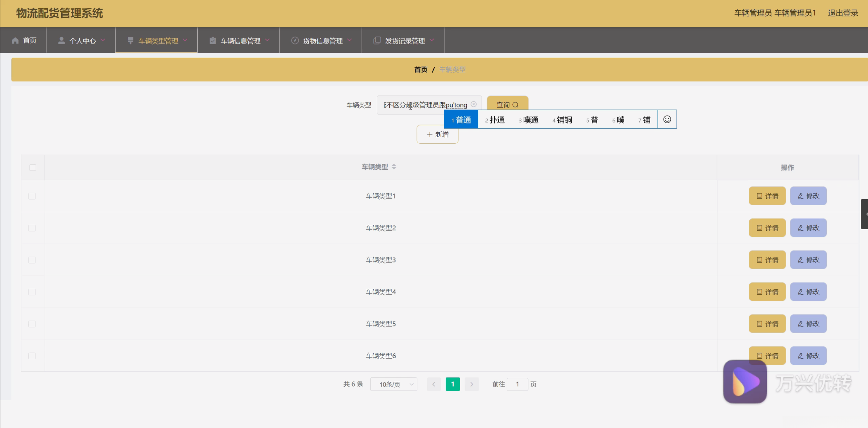Click the clear icon in the search field
Screen dimensions: 868x428
pos(473,104)
